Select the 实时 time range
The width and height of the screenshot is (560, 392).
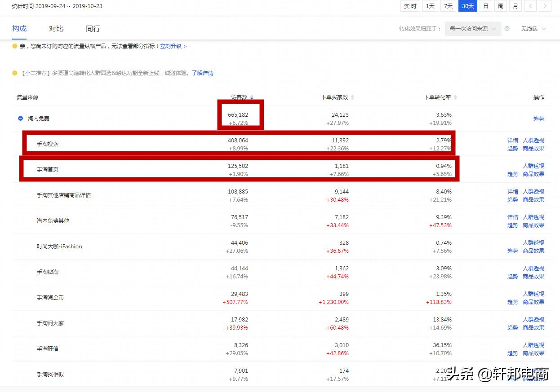point(409,6)
